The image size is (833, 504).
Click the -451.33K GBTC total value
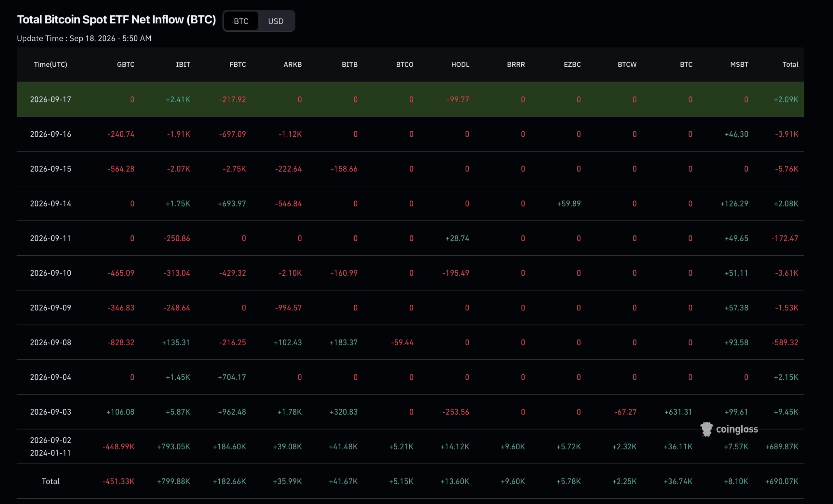pos(118,481)
